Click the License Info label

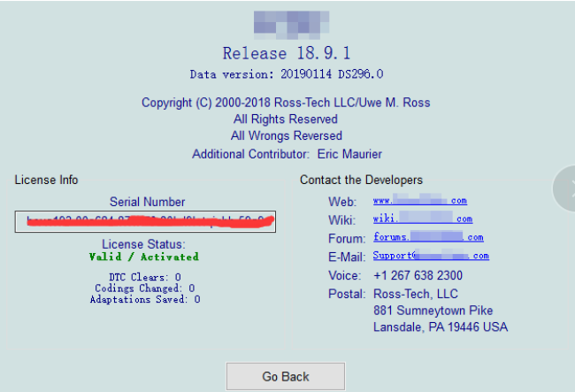click(47, 180)
